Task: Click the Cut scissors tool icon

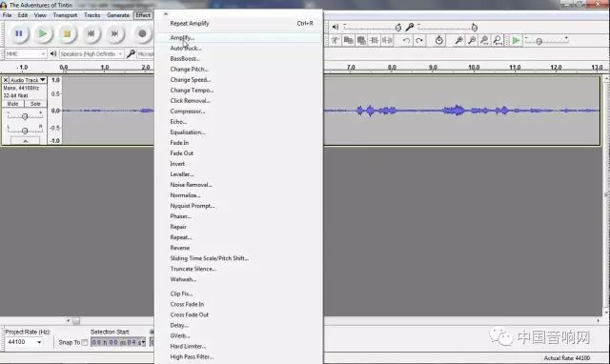Action: tap(335, 40)
